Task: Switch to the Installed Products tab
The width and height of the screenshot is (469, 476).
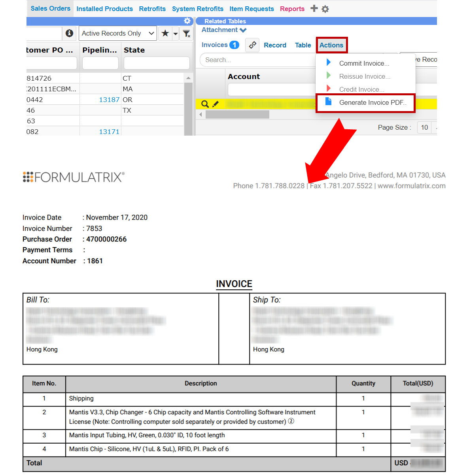Action: tap(104, 9)
